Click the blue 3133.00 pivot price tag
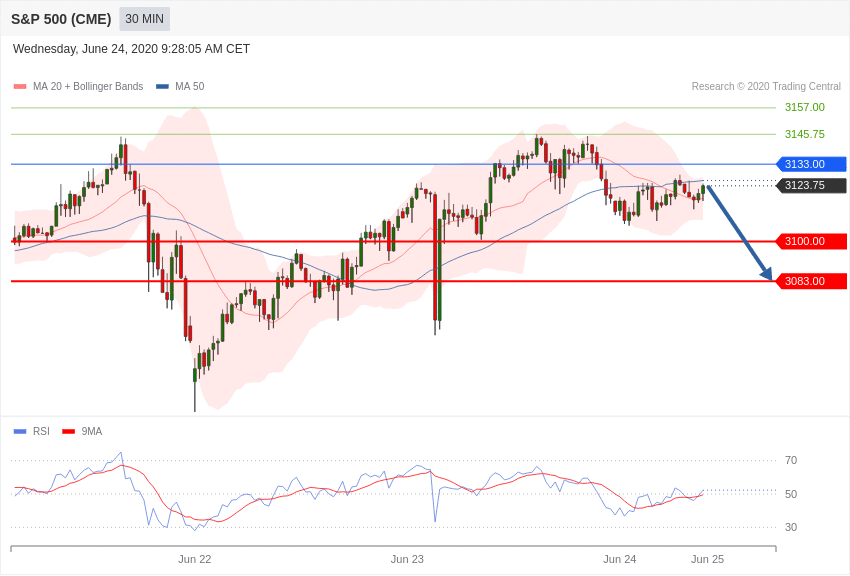Image resolution: width=850 pixels, height=576 pixels. pos(812,164)
